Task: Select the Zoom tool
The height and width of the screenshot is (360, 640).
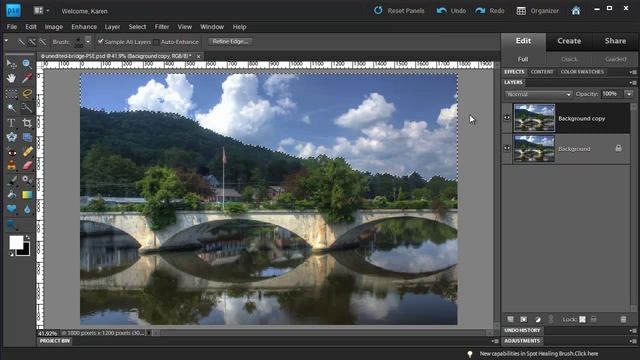Action: point(27,64)
